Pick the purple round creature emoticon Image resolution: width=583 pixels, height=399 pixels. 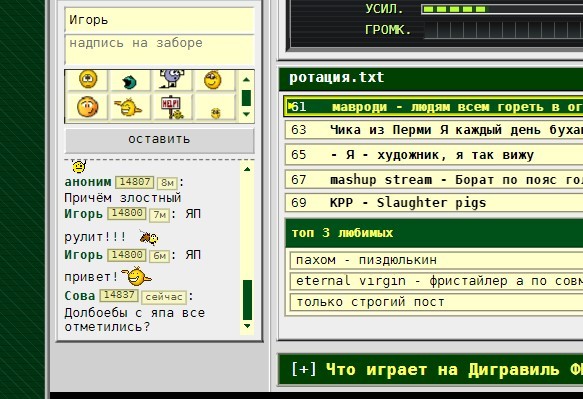[x=171, y=78]
